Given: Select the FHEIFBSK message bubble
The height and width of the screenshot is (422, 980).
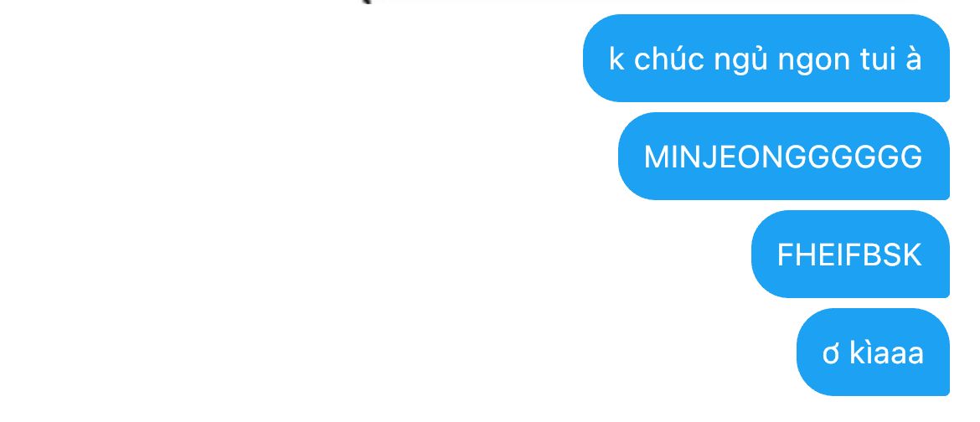Looking at the screenshot, I should point(850,255).
